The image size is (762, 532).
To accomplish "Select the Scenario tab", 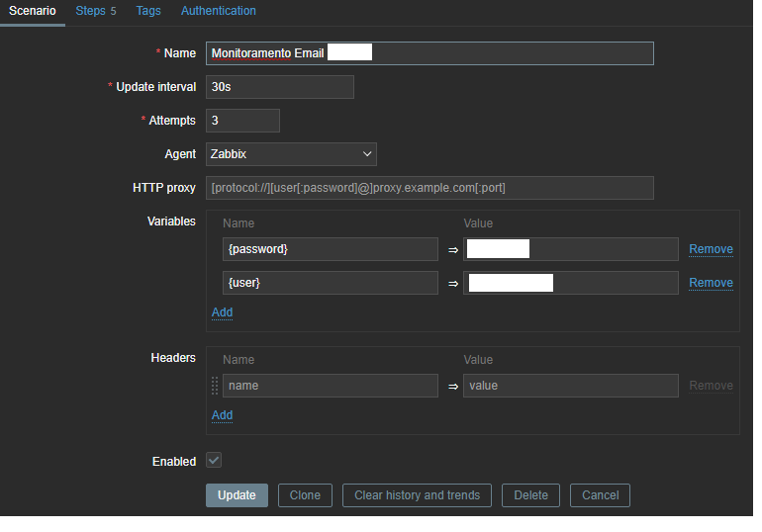I will (33, 11).
